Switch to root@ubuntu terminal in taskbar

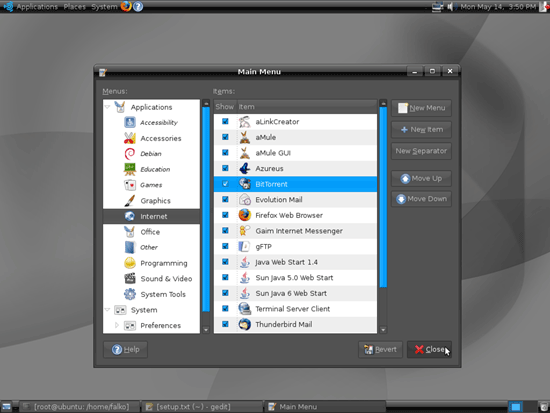click(x=79, y=407)
